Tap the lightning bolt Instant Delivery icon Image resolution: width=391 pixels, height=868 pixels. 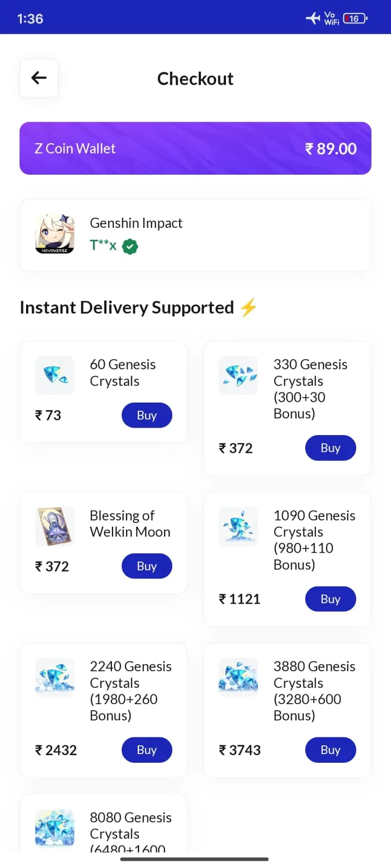249,308
